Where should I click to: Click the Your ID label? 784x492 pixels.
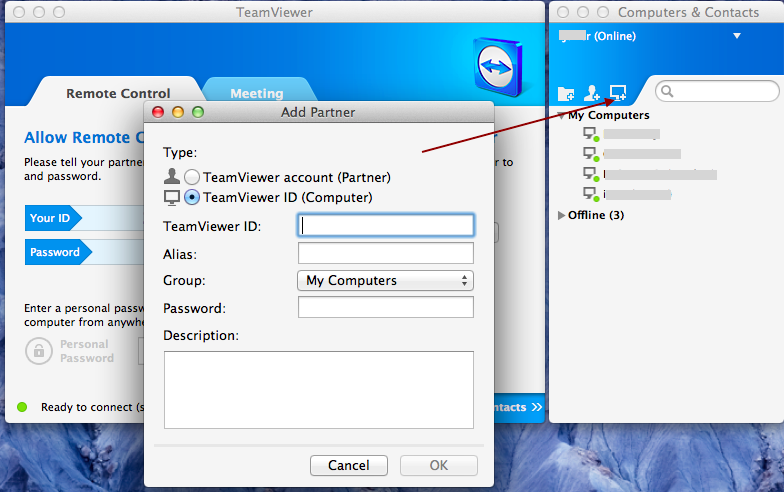[x=50, y=218]
